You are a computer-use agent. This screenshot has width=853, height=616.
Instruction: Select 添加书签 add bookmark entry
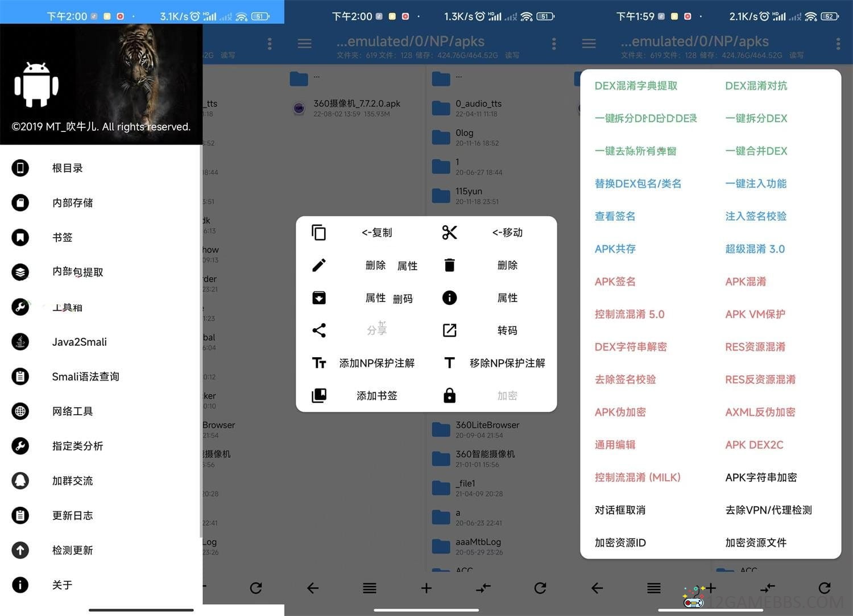(x=376, y=396)
